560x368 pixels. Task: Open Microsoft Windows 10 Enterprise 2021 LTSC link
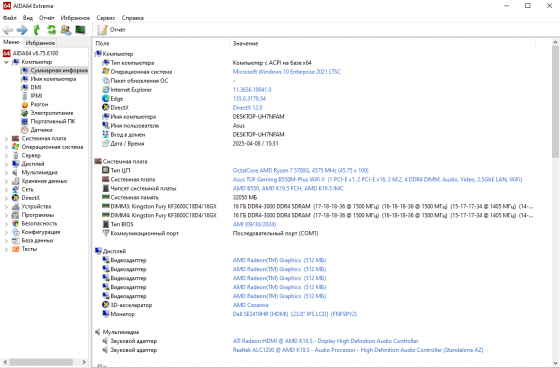[286, 72]
